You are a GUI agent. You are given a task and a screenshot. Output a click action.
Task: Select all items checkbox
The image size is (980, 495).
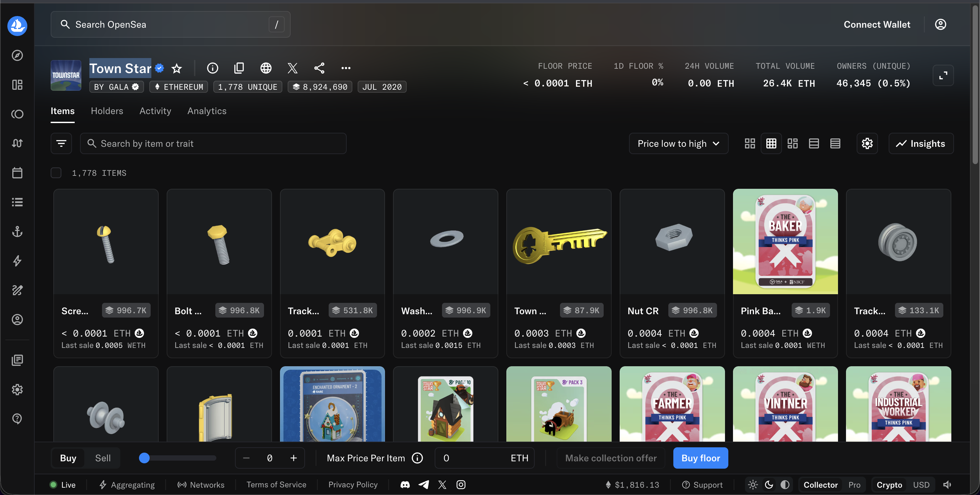point(56,173)
